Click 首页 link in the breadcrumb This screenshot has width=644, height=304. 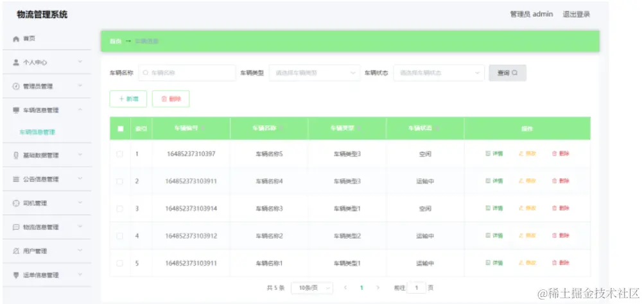116,42
